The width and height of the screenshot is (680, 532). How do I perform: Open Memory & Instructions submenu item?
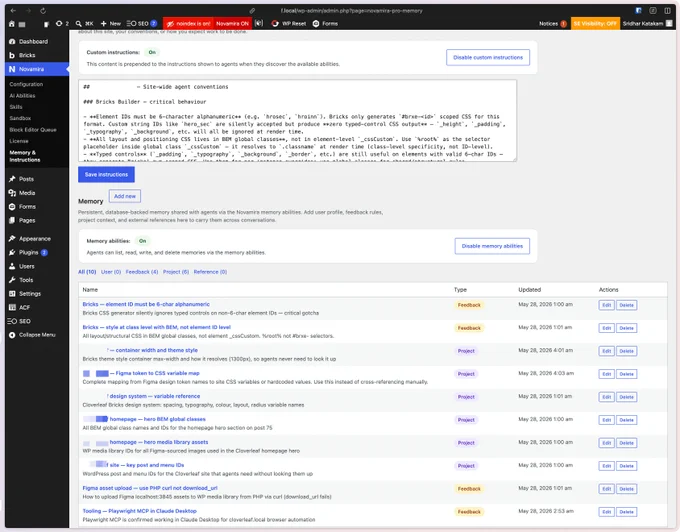click(25, 156)
